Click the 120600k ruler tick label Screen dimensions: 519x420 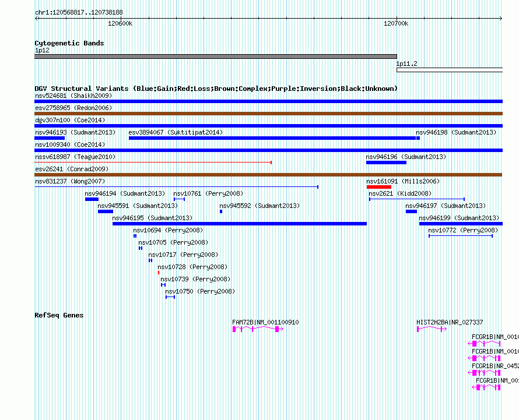(120, 24)
